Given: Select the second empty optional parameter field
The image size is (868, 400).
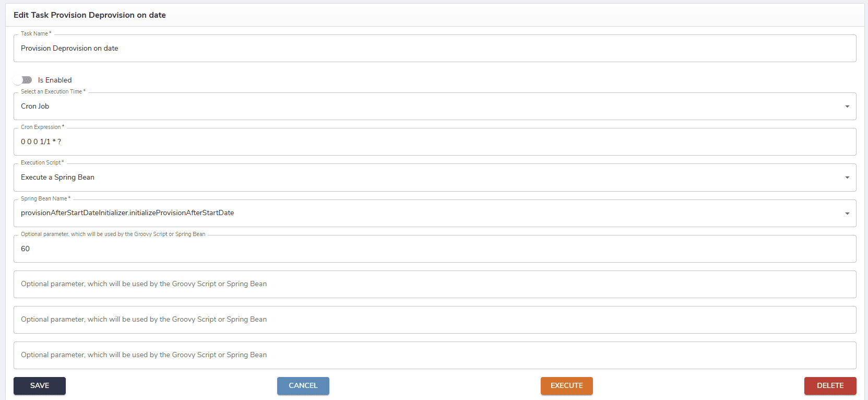Looking at the screenshot, I should point(434,320).
